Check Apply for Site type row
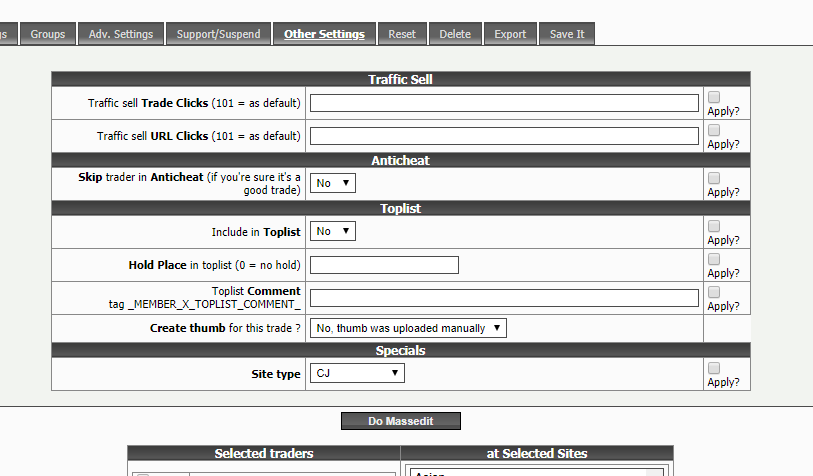This screenshot has width=813, height=476. (714, 368)
